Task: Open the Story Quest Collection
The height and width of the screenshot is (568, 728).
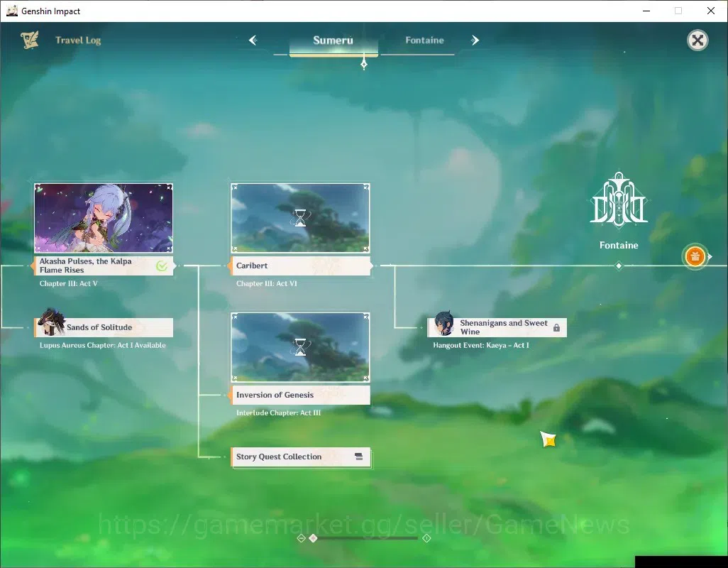Action: pos(300,457)
